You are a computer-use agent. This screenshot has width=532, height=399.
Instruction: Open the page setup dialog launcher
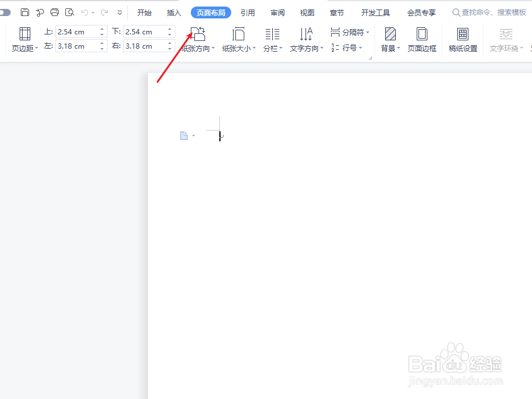tap(370, 58)
